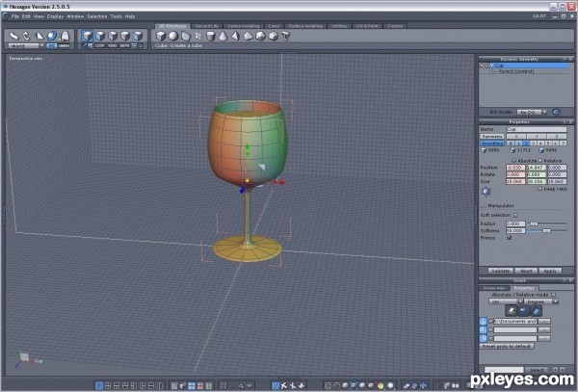Click single-view layout icon in bottom bar
The image size is (578, 392).
click(x=99, y=385)
